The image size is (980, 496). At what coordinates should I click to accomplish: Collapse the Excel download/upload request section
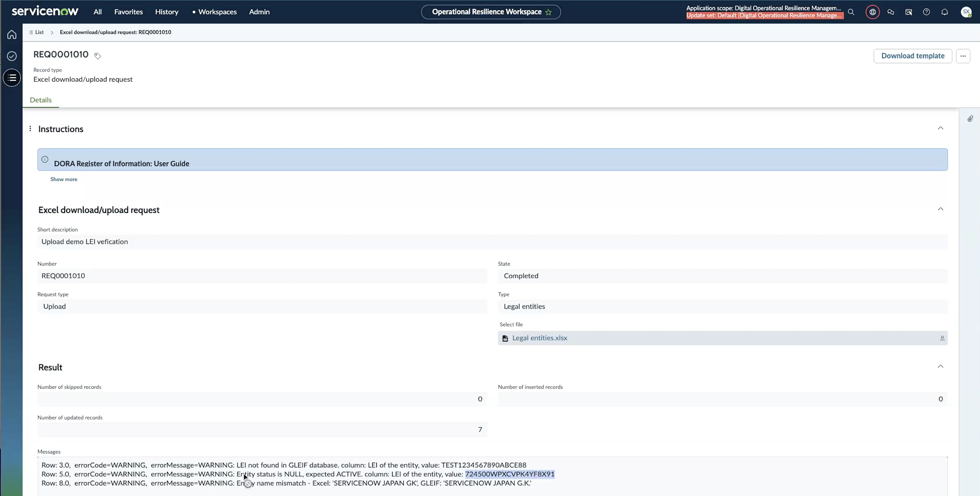tap(941, 209)
